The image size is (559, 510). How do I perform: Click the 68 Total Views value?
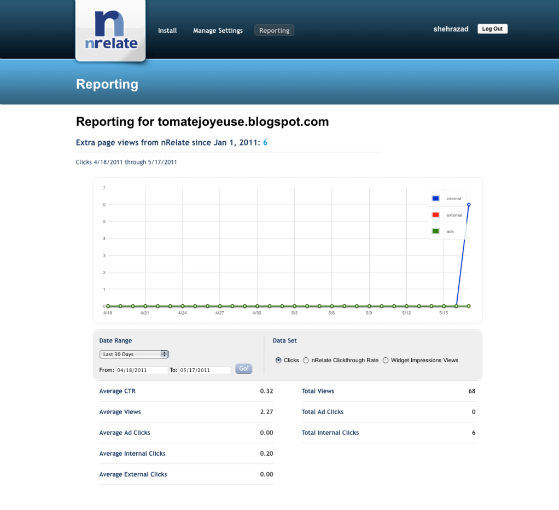pos(472,391)
